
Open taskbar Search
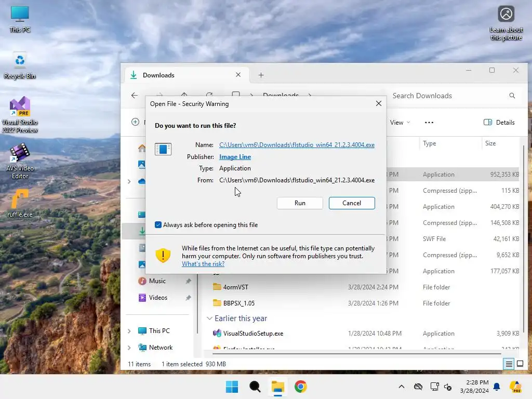coord(255,387)
